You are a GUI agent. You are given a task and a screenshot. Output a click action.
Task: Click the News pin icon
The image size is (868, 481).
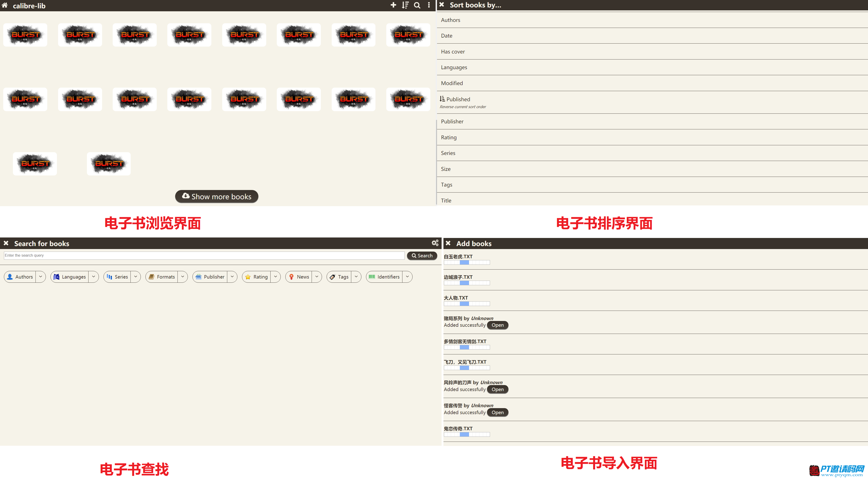(x=292, y=277)
